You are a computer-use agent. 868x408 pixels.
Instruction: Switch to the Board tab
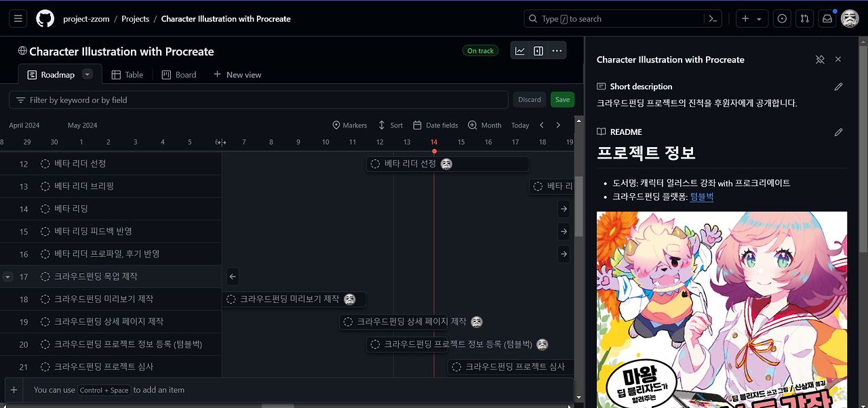tap(178, 75)
